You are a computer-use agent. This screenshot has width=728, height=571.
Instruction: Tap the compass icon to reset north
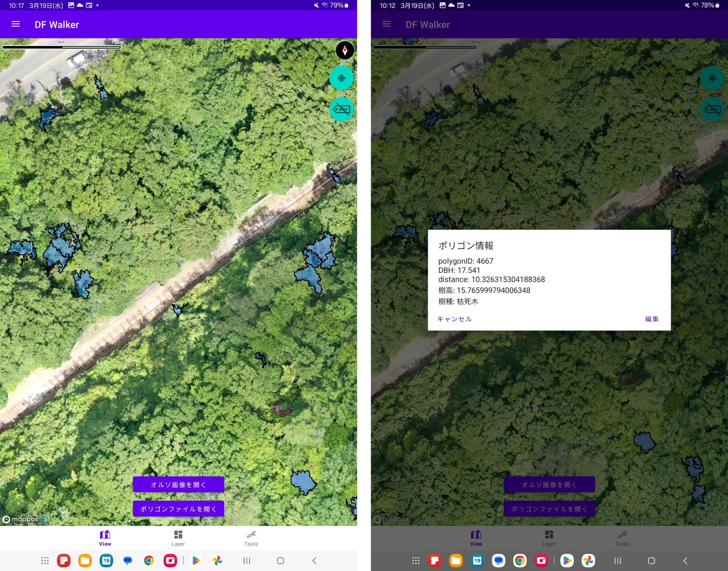point(345,50)
